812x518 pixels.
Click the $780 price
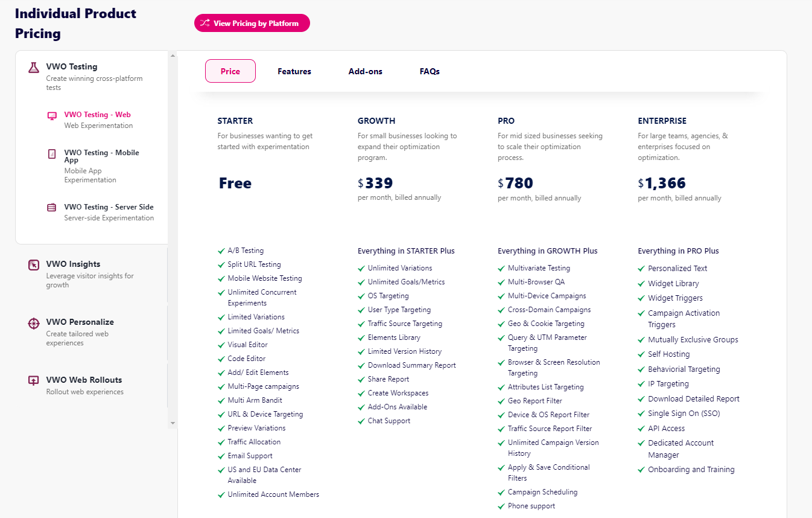tap(515, 183)
